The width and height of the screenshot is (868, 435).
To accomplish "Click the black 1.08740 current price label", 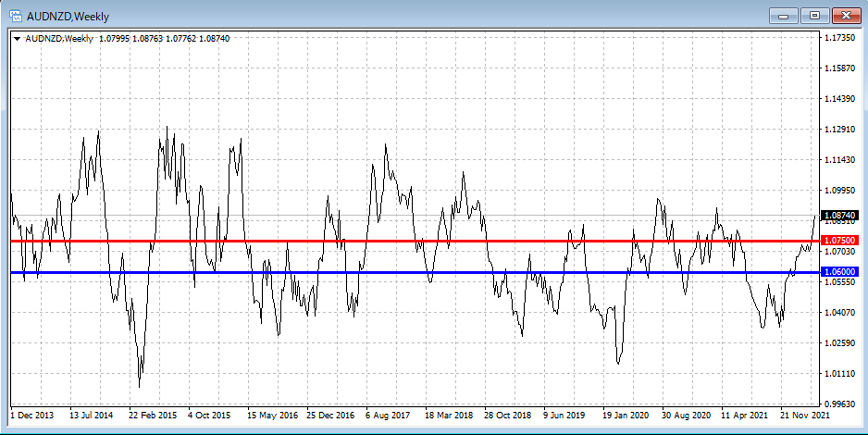I will pyautogui.click(x=839, y=215).
